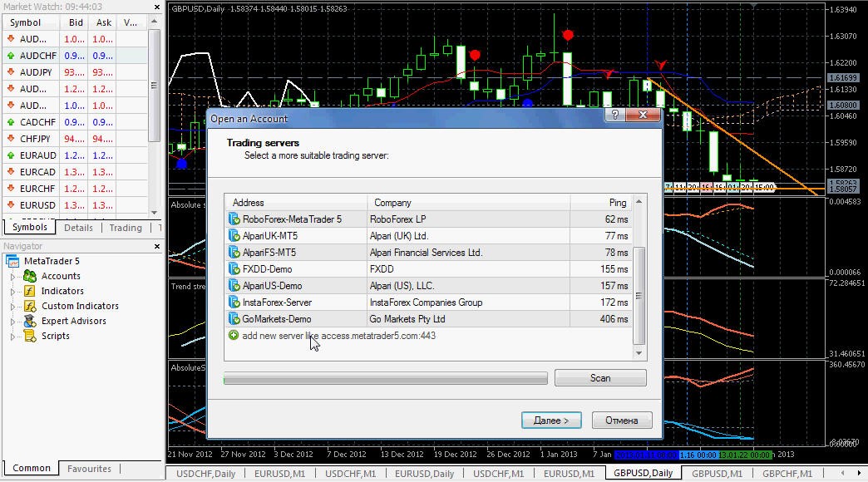Click the Market Watch scroll down arrow
Viewport: 868px width, 482px height.
point(155,213)
